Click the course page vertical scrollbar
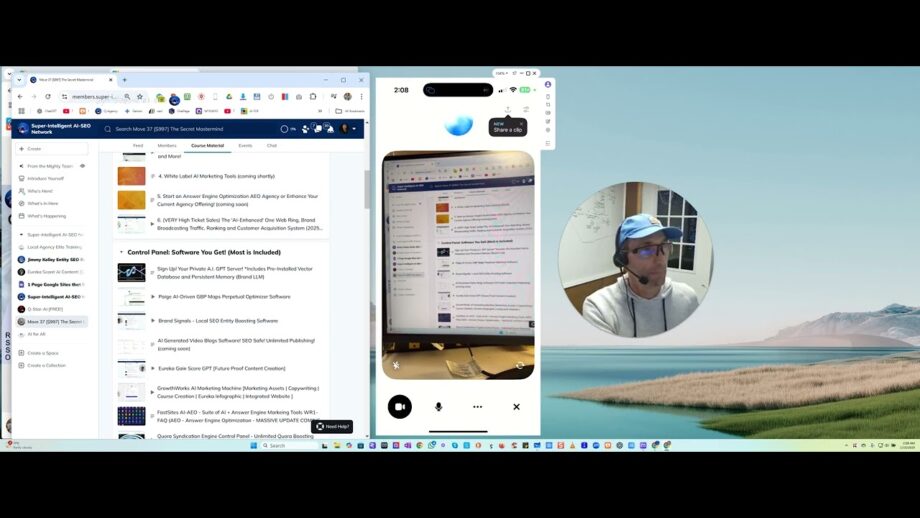The height and width of the screenshot is (518, 920). [x=367, y=189]
